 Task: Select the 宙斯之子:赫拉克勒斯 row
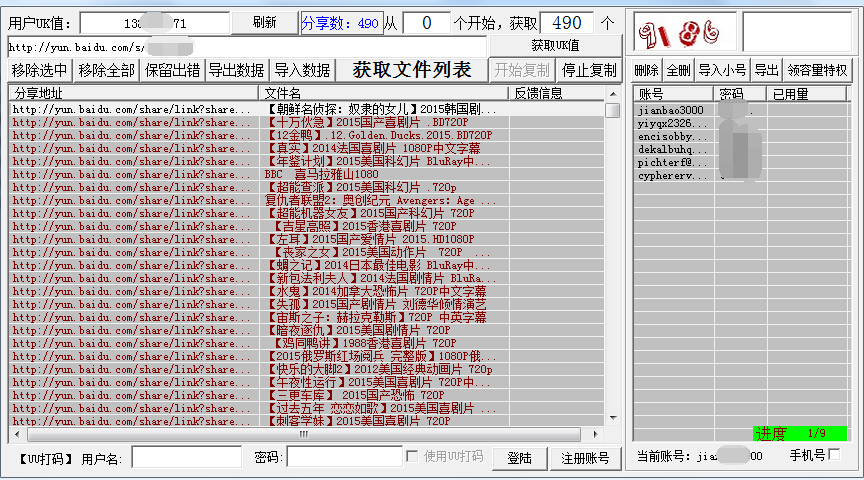[x=307, y=317]
